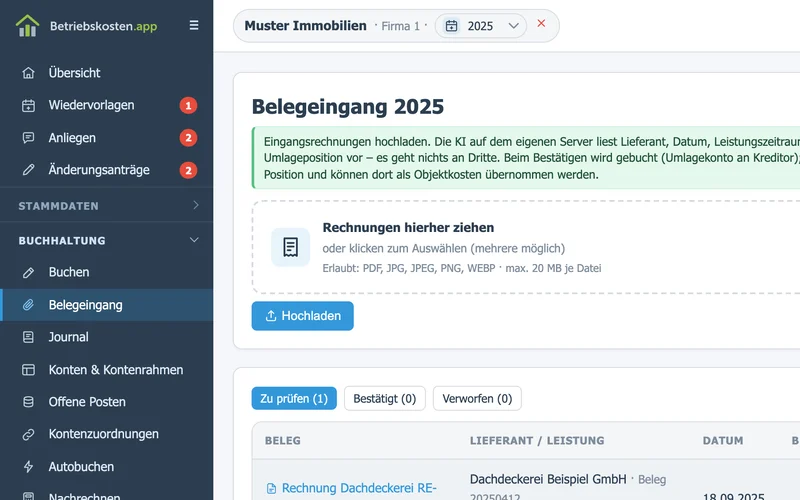Click the Belegeingang 2025 page heading
Screen dimensions: 800x500
347,107
